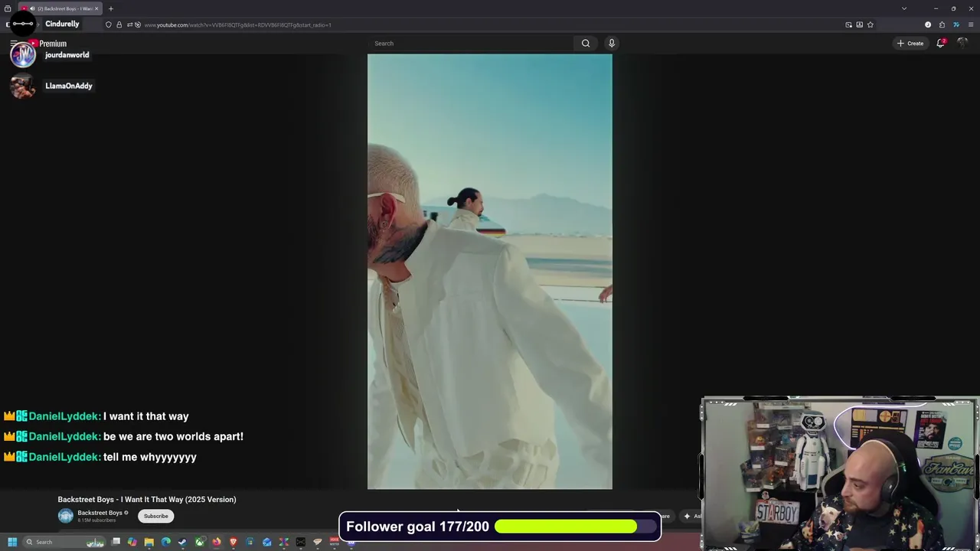Image resolution: width=980 pixels, height=551 pixels.
Task: Open the Mail app on the taskbar
Action: click(x=267, y=542)
